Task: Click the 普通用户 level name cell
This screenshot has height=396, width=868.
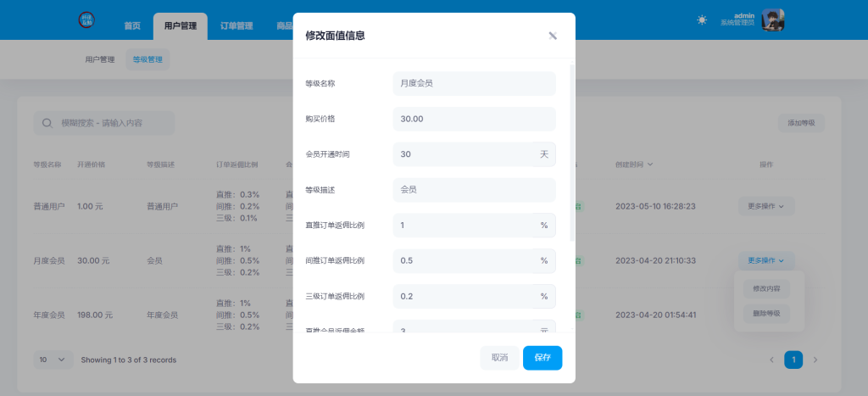Action: (48, 207)
